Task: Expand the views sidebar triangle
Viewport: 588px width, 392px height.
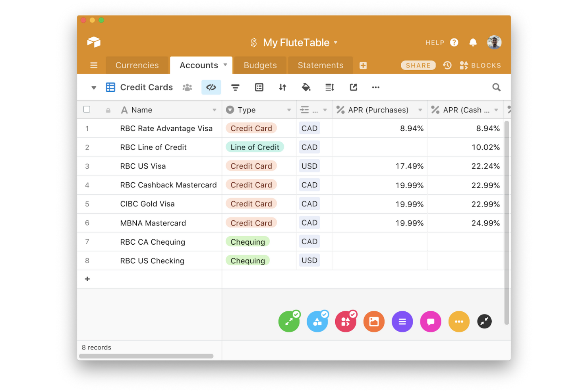Action: pyautogui.click(x=94, y=87)
